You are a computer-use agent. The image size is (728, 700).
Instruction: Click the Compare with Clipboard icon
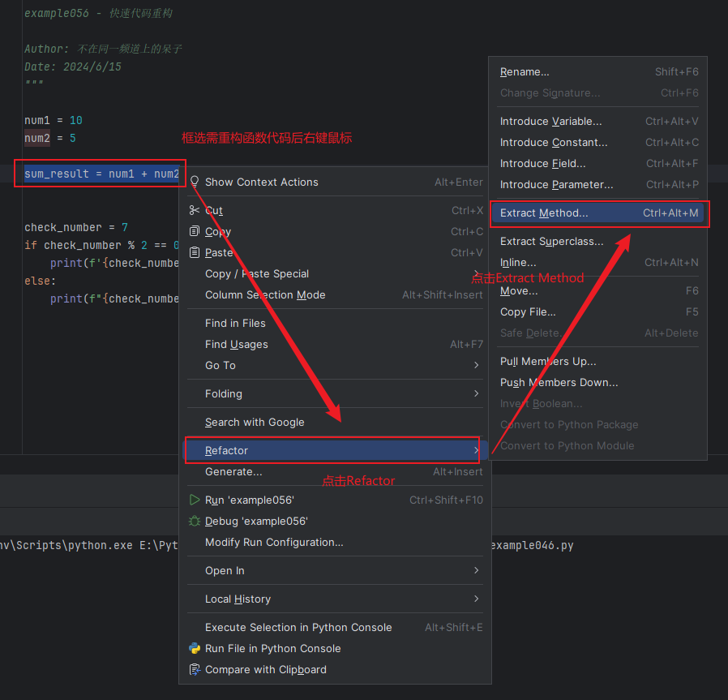point(194,669)
